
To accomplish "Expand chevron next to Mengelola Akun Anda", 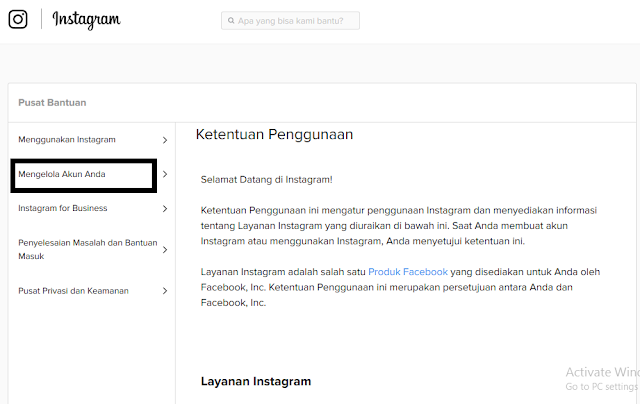I will click(165, 174).
